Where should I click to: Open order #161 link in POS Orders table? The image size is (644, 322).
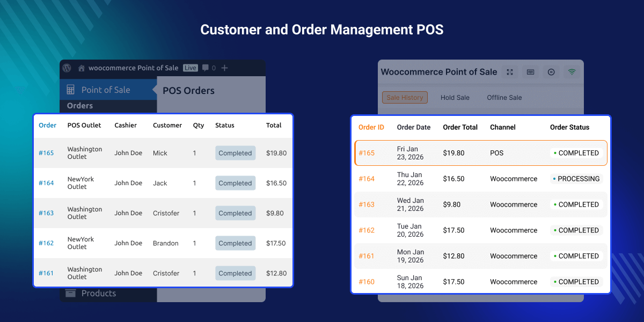[x=46, y=273]
